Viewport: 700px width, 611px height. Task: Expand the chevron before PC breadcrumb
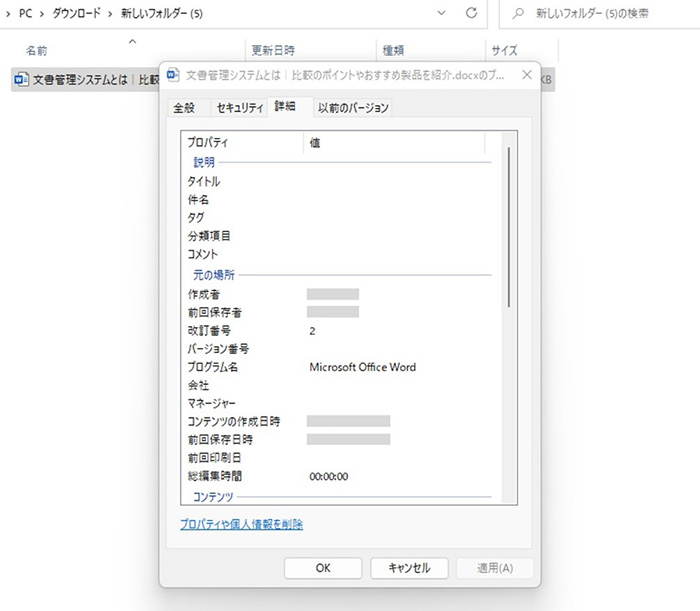(x=8, y=14)
